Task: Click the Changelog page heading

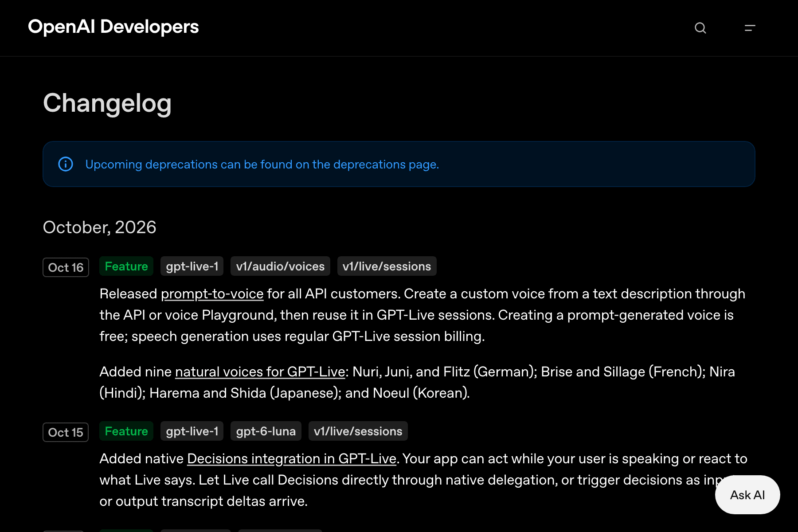Action: [x=107, y=103]
